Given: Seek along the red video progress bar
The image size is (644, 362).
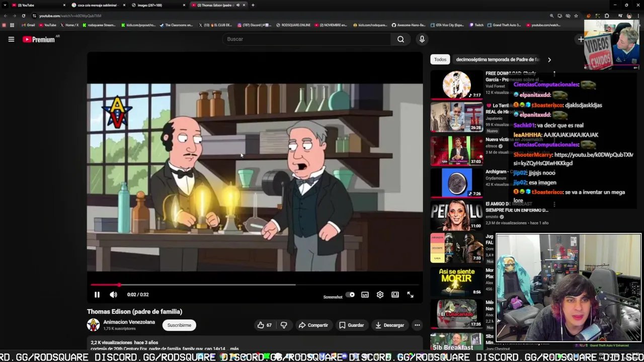Looking at the screenshot, I should (x=255, y=285).
